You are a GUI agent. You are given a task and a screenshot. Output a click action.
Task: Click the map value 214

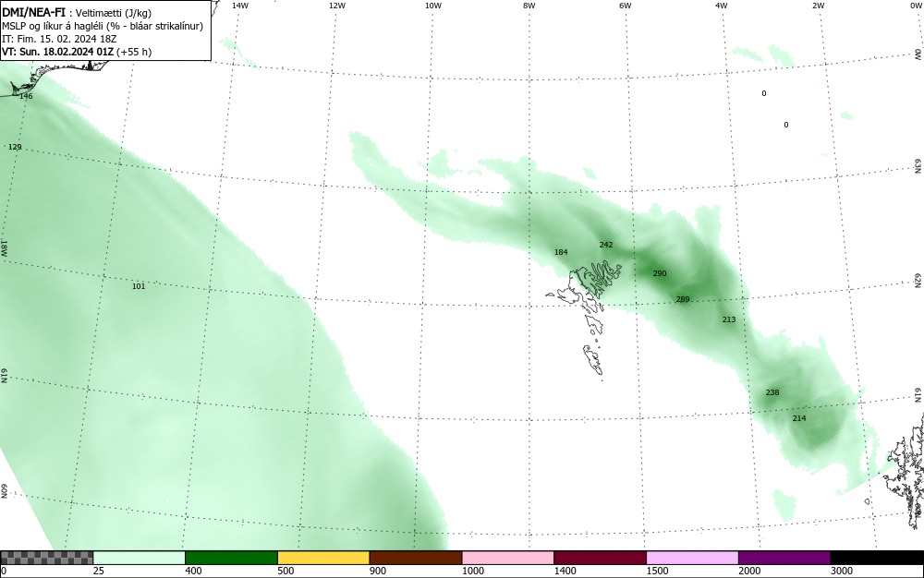pyautogui.click(x=799, y=418)
